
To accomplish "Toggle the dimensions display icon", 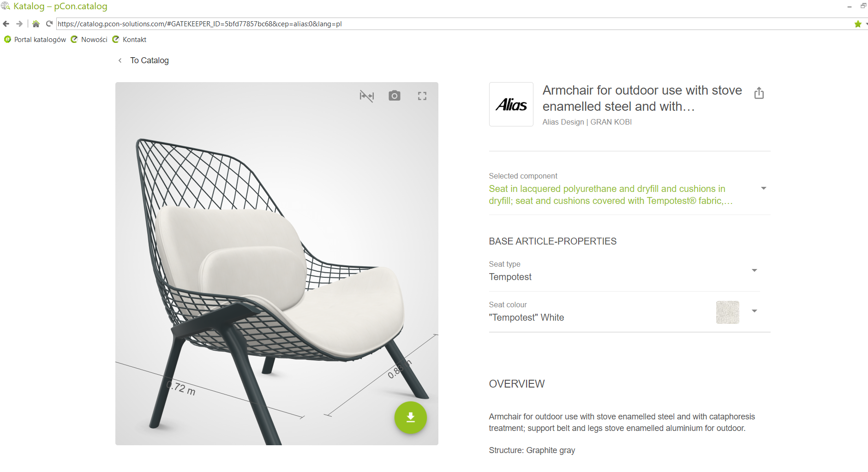I will (x=367, y=96).
